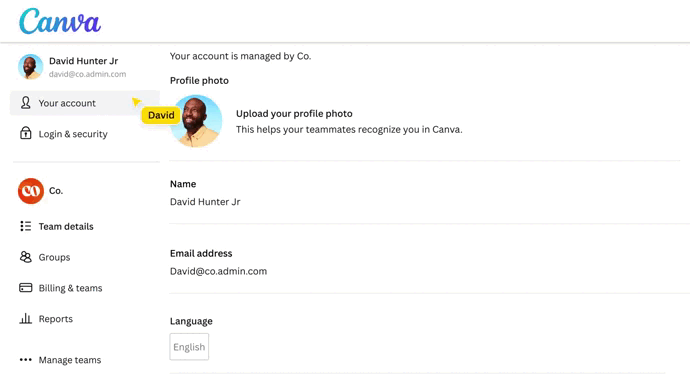Click the Profile photo heading
The width and height of the screenshot is (690, 388).
tap(199, 81)
